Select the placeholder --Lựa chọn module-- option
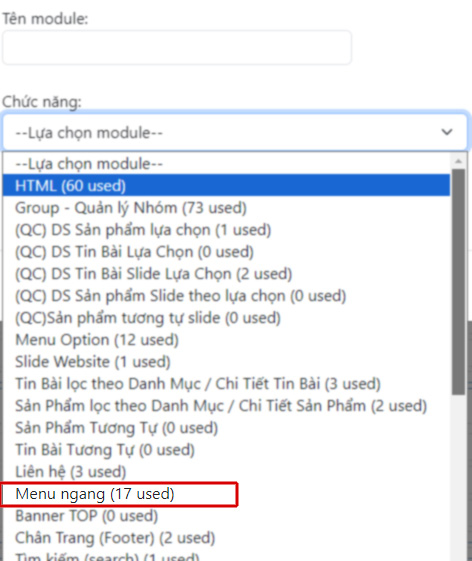The image size is (472, 561). (226, 164)
